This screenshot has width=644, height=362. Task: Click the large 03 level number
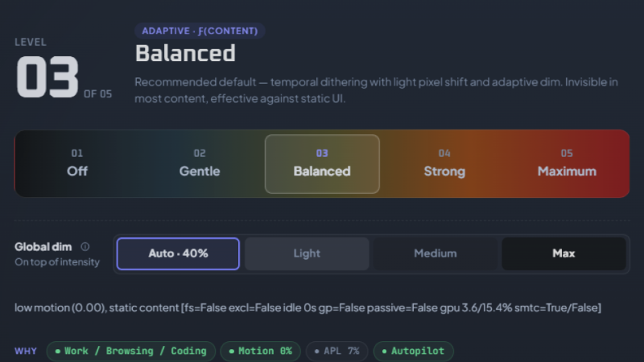47,77
